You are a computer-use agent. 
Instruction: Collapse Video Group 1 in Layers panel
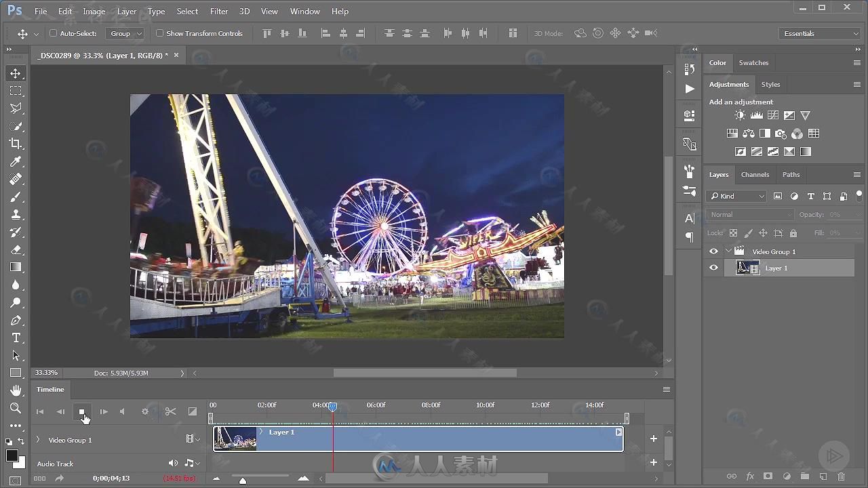coord(728,251)
